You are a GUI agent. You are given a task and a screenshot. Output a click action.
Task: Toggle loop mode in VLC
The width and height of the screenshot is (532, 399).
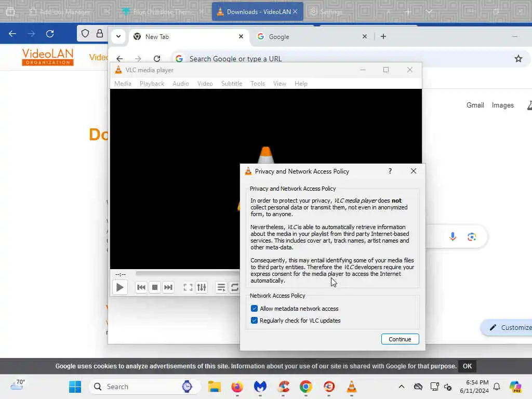[x=234, y=287]
